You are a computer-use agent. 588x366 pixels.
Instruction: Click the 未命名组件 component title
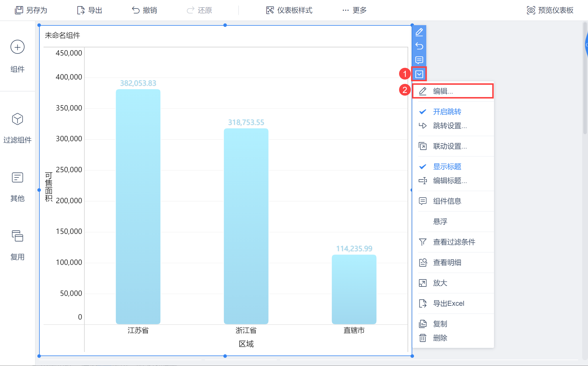[x=62, y=35]
